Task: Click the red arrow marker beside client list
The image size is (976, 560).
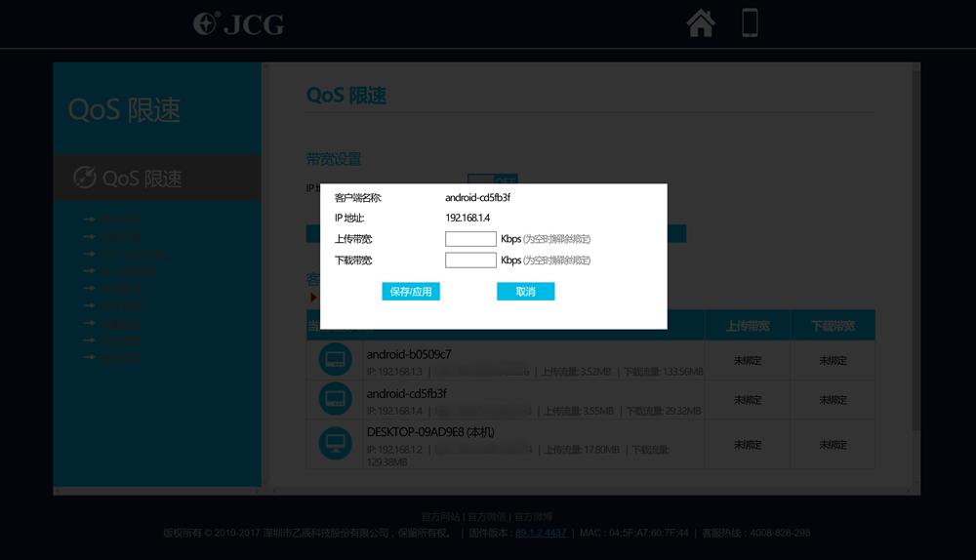Action: pos(313,298)
